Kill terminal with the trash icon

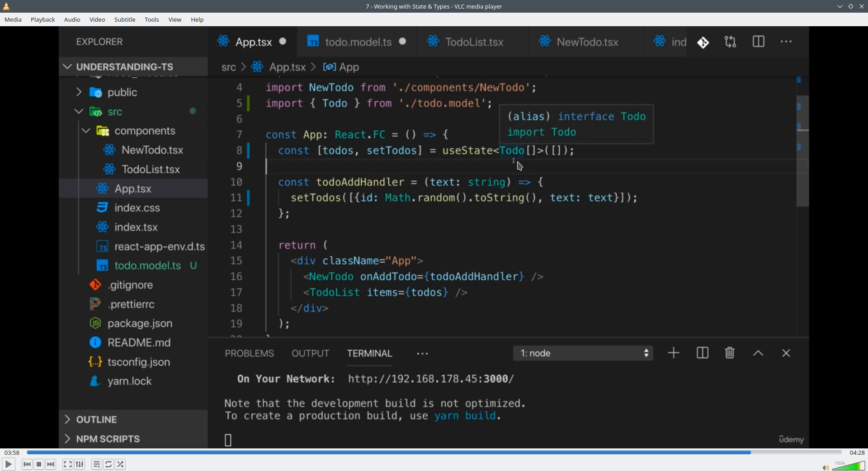point(730,353)
